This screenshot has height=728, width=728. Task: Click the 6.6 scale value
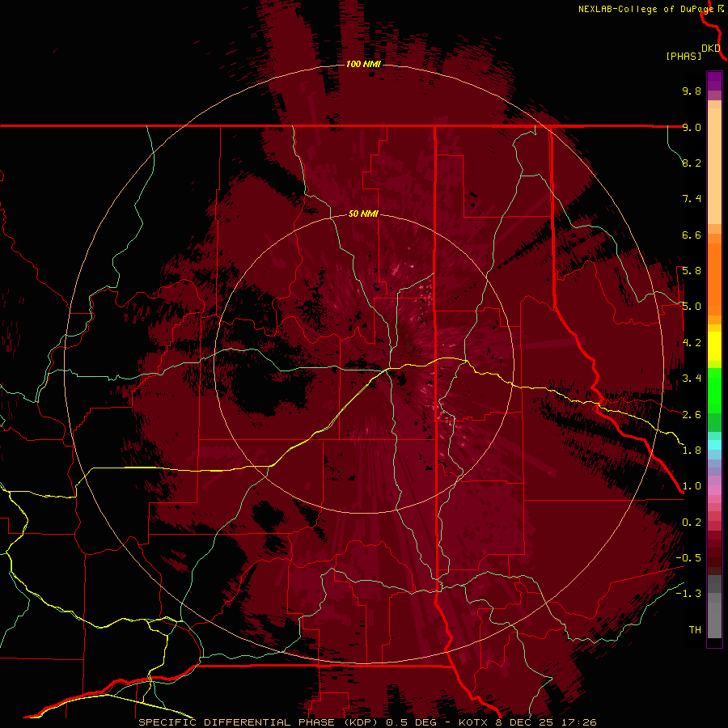click(692, 235)
